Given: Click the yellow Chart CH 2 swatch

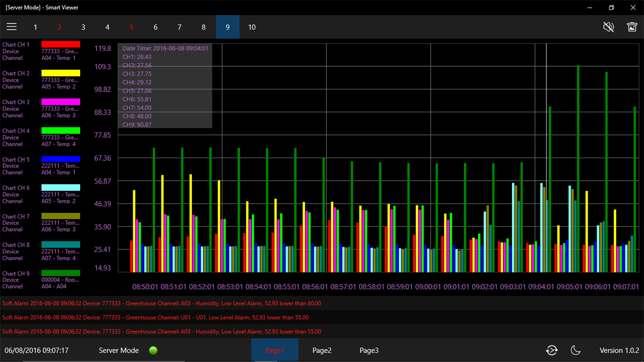Looking at the screenshot, I should pyautogui.click(x=61, y=73).
